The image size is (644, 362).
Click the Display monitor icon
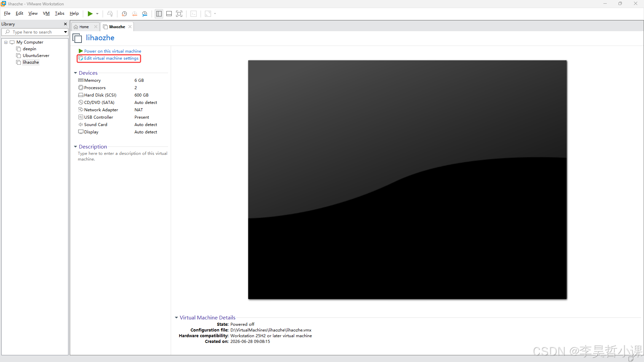pos(81,132)
